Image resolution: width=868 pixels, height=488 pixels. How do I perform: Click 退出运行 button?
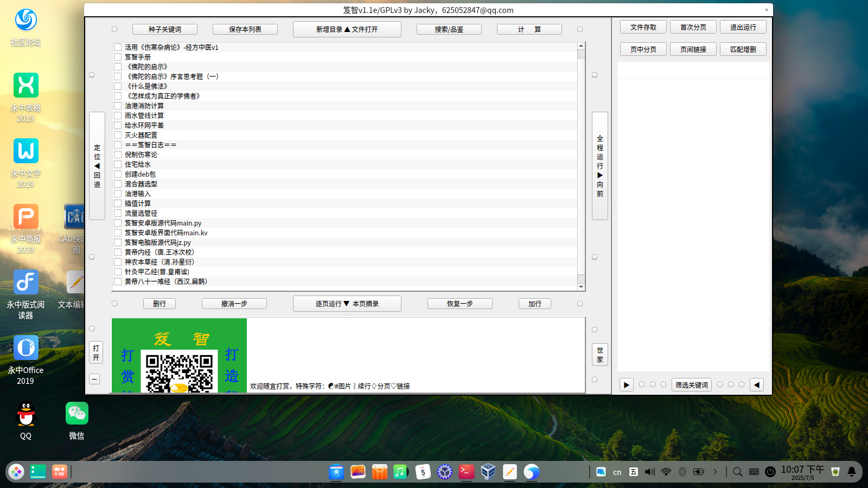pyautogui.click(x=743, y=27)
